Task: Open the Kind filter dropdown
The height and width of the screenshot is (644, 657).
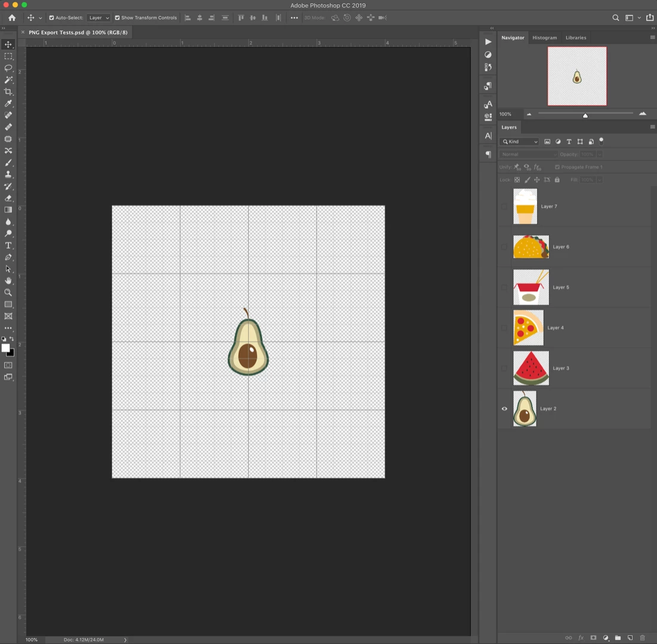Action: (520, 141)
